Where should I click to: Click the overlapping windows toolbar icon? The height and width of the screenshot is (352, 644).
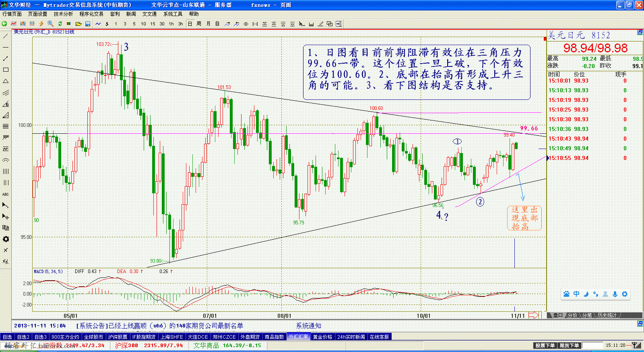(330, 24)
